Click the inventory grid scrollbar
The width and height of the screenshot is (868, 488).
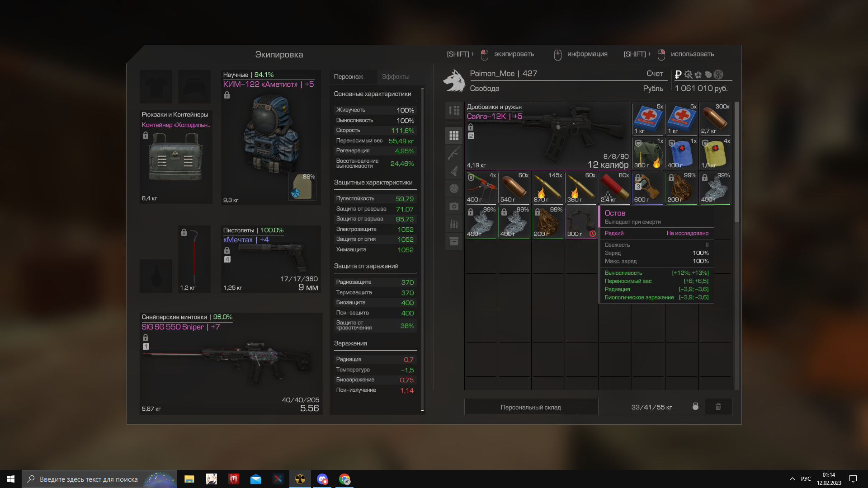click(x=737, y=163)
